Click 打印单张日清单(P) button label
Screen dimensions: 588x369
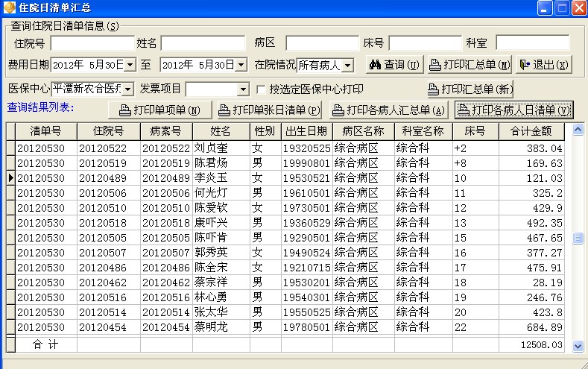point(276,110)
